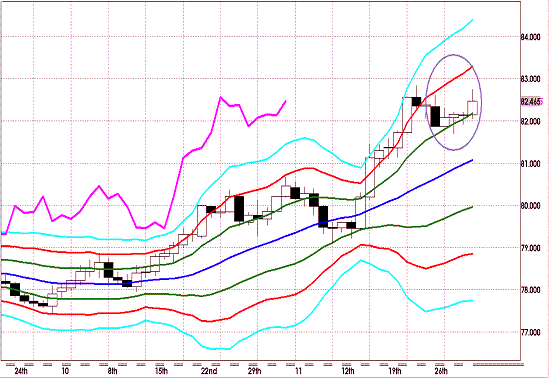Click the 84.000 price axis label

531,37
